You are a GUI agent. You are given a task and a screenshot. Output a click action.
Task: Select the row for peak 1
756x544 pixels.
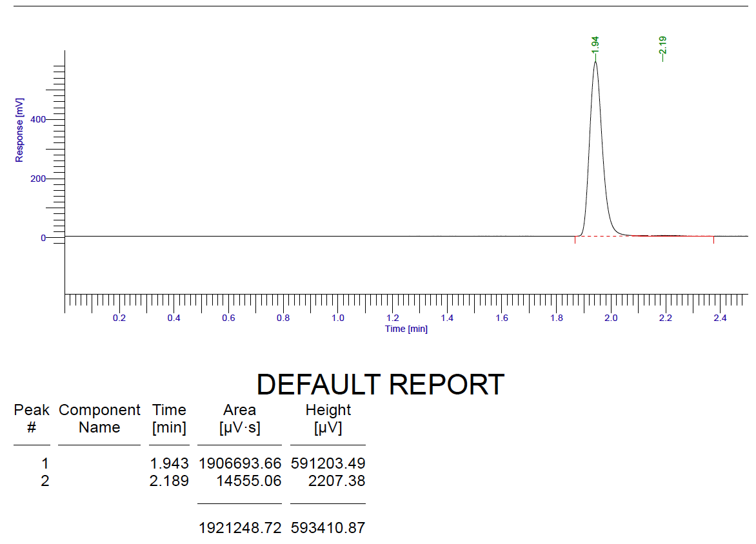(194, 463)
